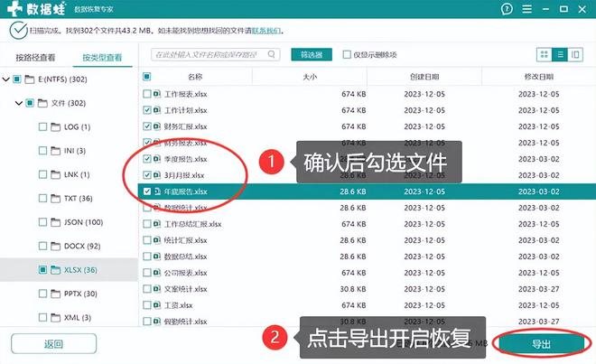Switch to the 按路径查看 tab
The width and height of the screenshot is (596, 364).
click(x=35, y=58)
